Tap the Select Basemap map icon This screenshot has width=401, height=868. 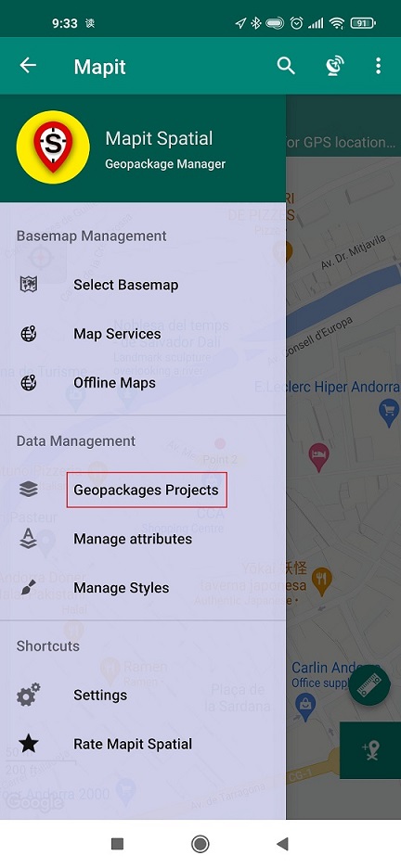pos(28,285)
